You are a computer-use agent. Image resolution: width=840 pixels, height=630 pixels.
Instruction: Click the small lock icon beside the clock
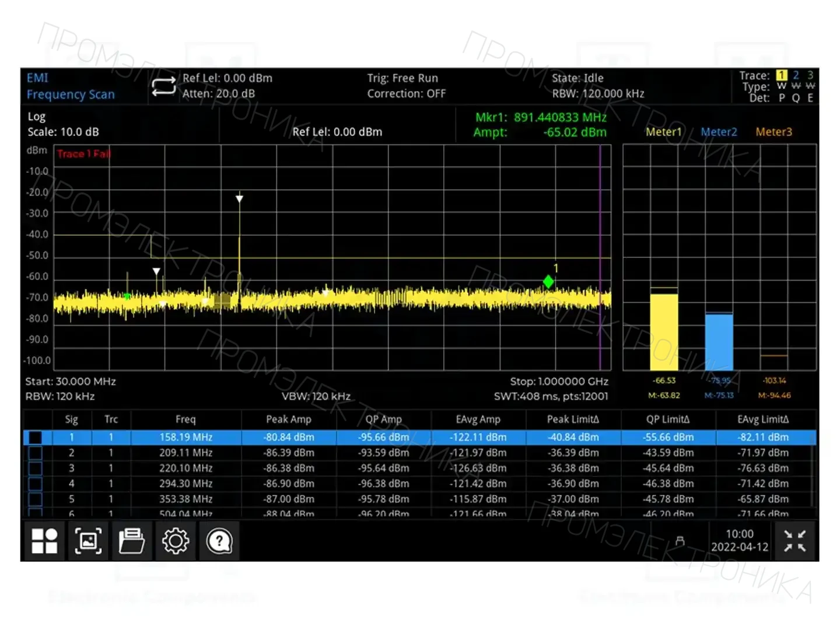680,541
